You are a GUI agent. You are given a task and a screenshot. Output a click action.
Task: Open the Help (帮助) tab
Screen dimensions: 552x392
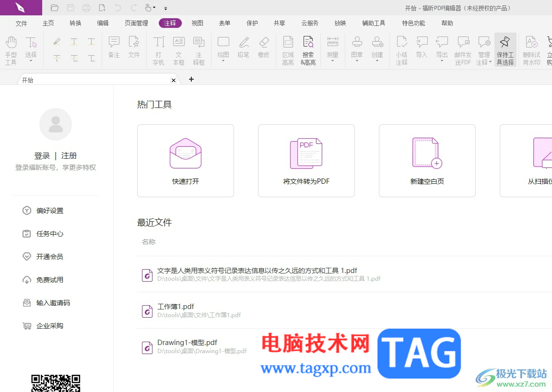[447, 23]
